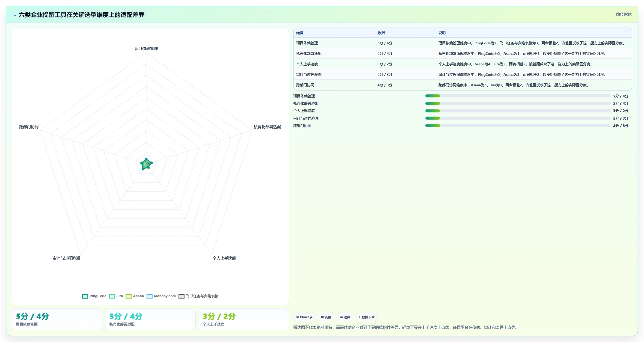The height and width of the screenshot is (342, 644).
Task: Click the 跨部门协同 radar axis label
Action: pos(29,127)
